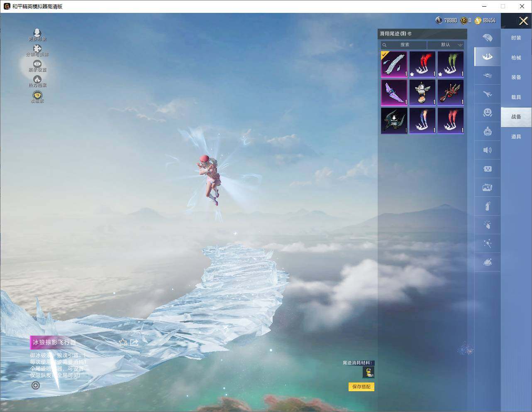
Task: Click the 保存搭配 save button
Action: tap(361, 387)
